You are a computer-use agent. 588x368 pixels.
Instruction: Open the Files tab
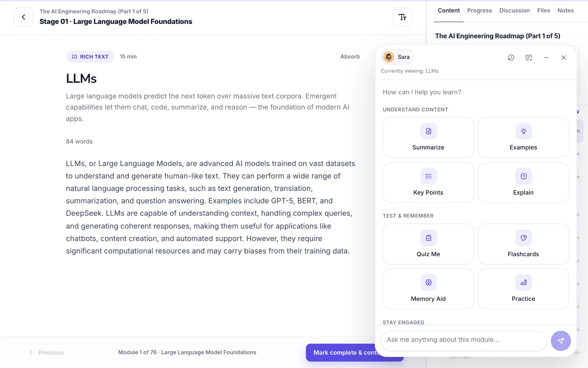[x=544, y=11]
